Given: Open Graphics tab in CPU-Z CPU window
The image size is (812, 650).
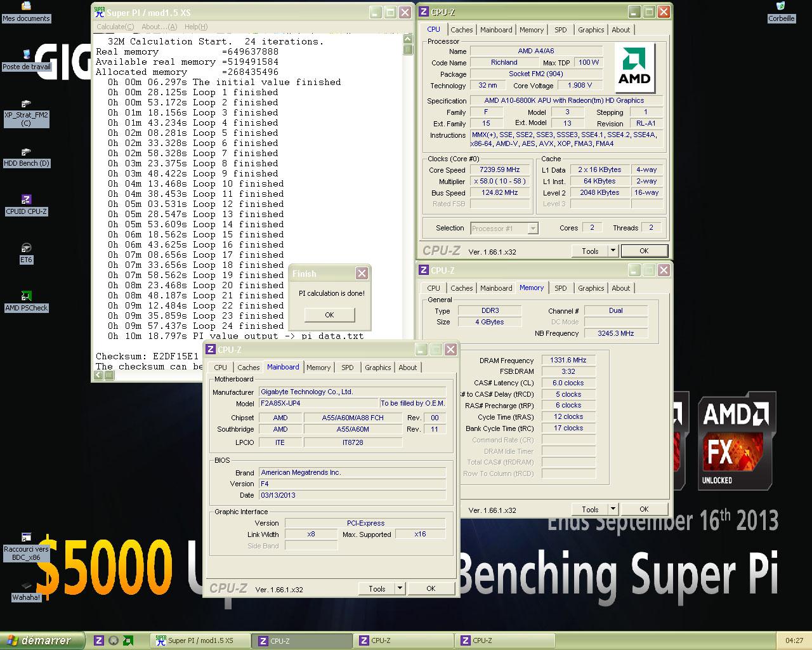Looking at the screenshot, I should tap(591, 30).
